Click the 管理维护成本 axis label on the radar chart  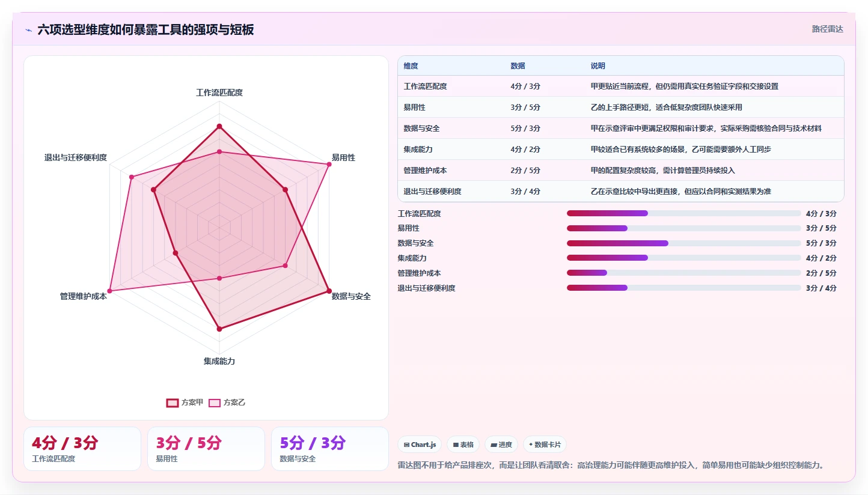coord(84,296)
